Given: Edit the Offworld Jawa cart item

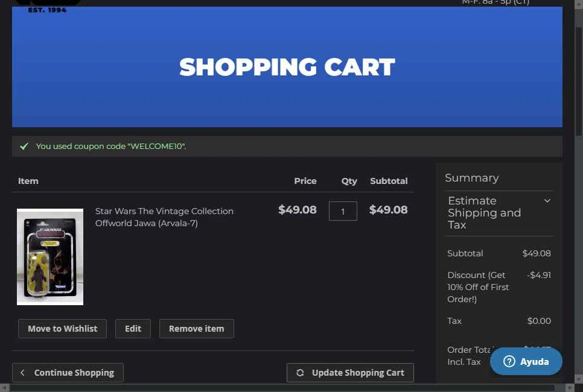Looking at the screenshot, I should coord(133,329).
